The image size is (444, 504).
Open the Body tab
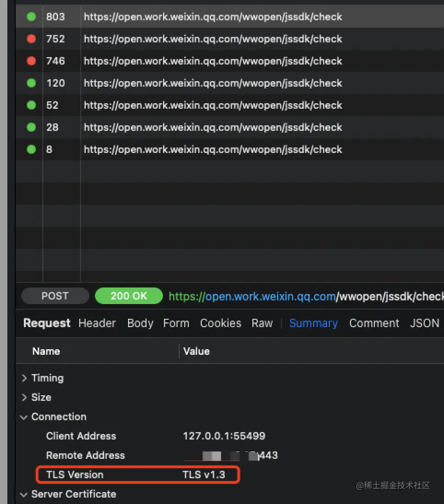tap(140, 323)
